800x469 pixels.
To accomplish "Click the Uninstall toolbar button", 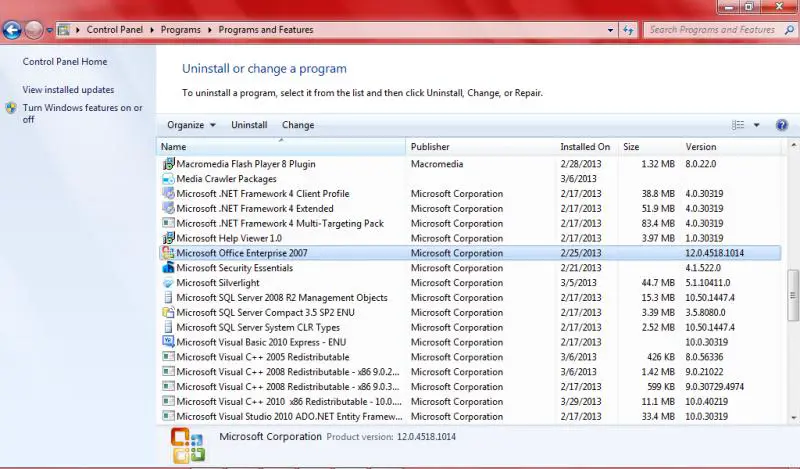I will (249, 125).
